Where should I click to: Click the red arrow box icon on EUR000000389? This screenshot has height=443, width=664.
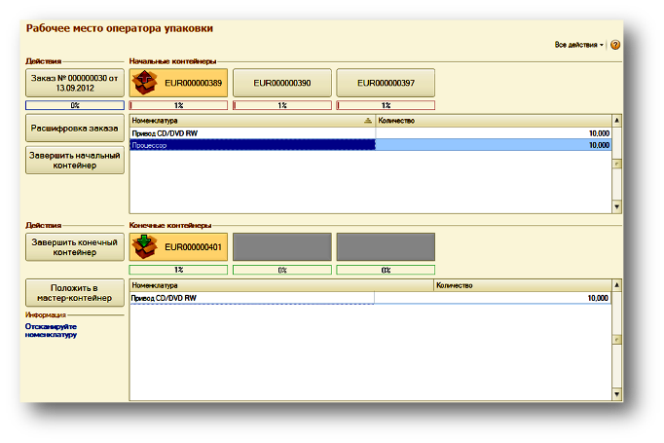pyautogui.click(x=144, y=83)
